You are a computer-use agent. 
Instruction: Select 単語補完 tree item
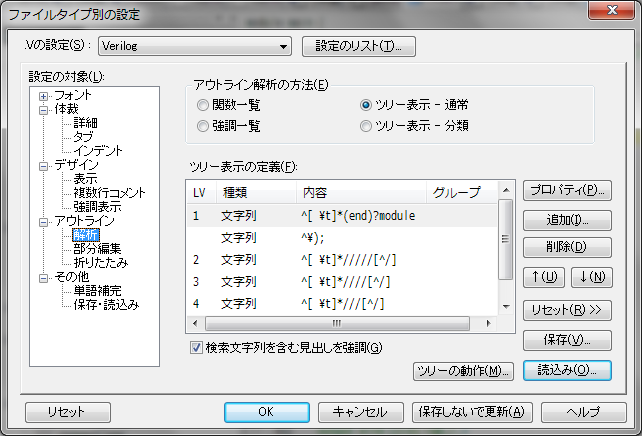(x=99, y=290)
